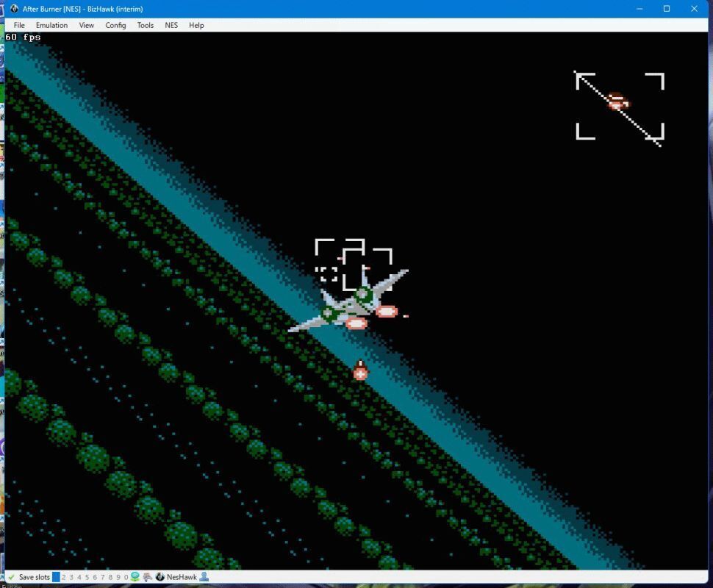The height and width of the screenshot is (588, 713).
Task: Click the green flower status bar icon
Action: coord(135,577)
